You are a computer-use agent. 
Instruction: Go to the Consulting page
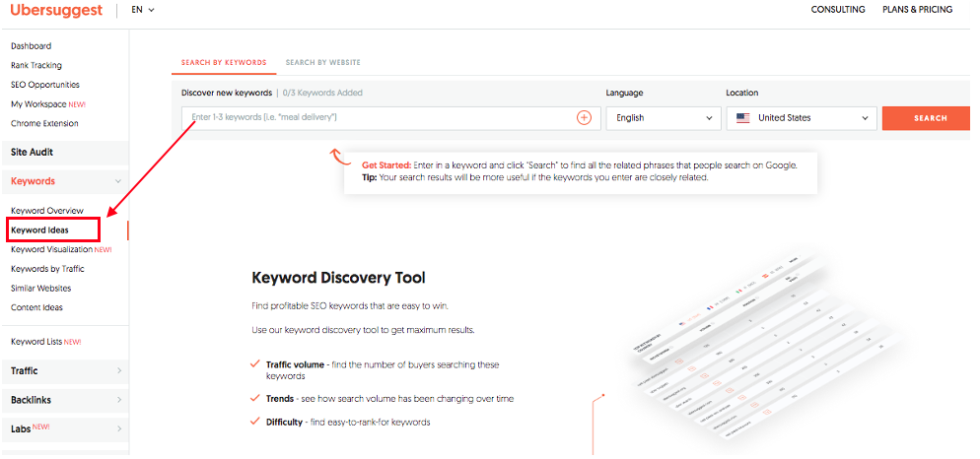pos(837,10)
